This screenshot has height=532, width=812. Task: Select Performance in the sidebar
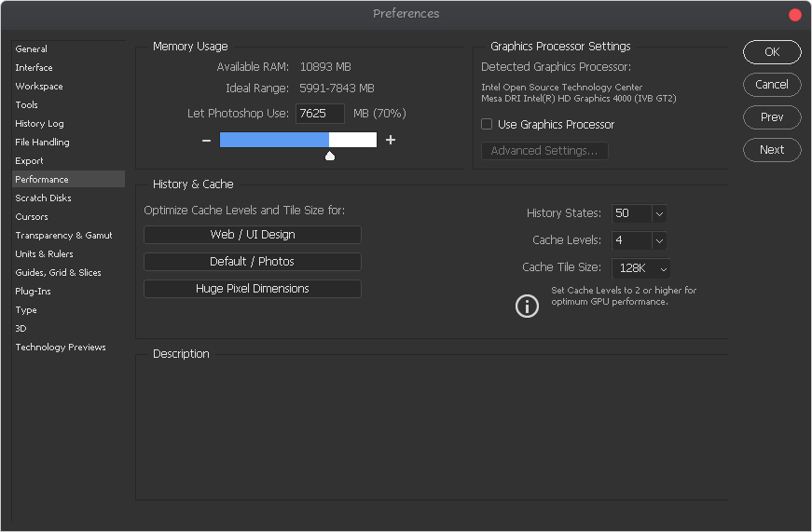(x=68, y=179)
